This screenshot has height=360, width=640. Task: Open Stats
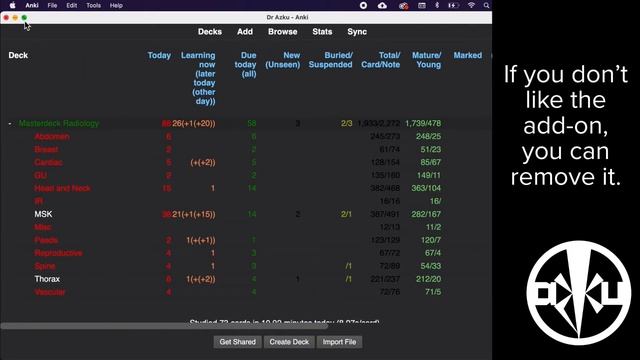tap(322, 32)
